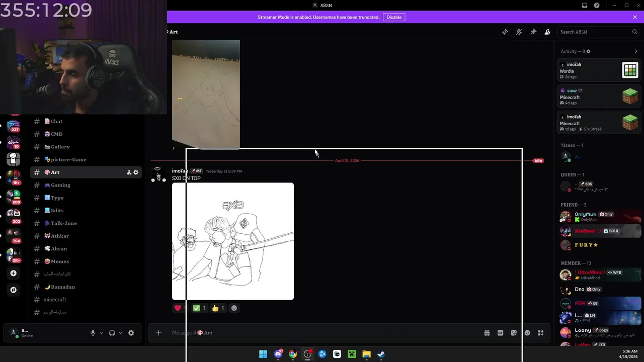Open Art channel settings gear
644x362 pixels.
(136, 172)
